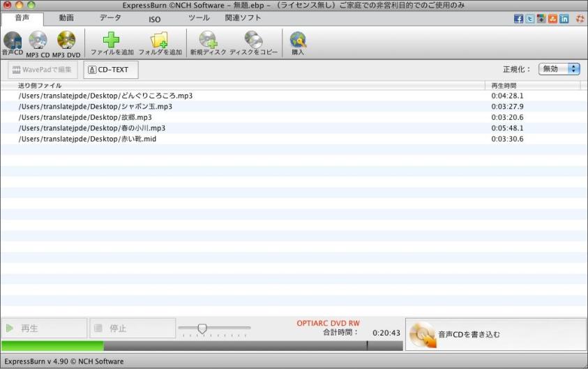
Task: Click the green plus ファイルを追加 icon
Action: click(112, 40)
